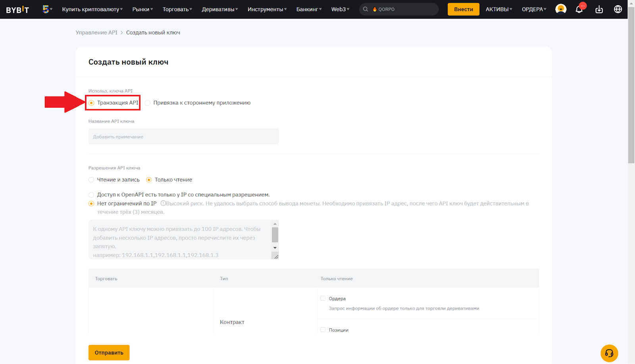This screenshot has height=364, width=635.
Task: Click the API key name input field
Action: point(184,136)
